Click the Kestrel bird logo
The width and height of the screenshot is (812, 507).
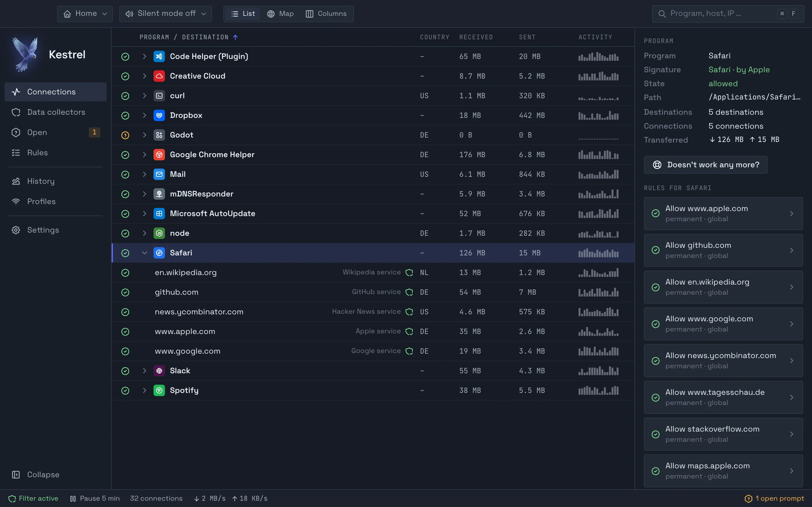click(25, 54)
